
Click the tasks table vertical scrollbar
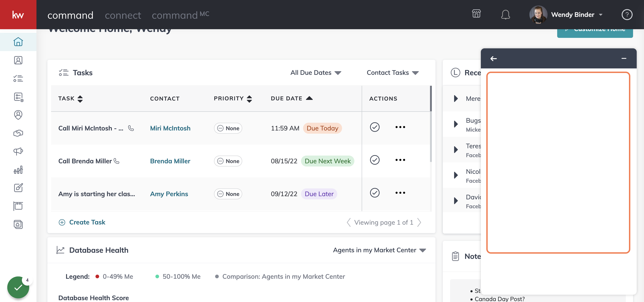(x=431, y=124)
